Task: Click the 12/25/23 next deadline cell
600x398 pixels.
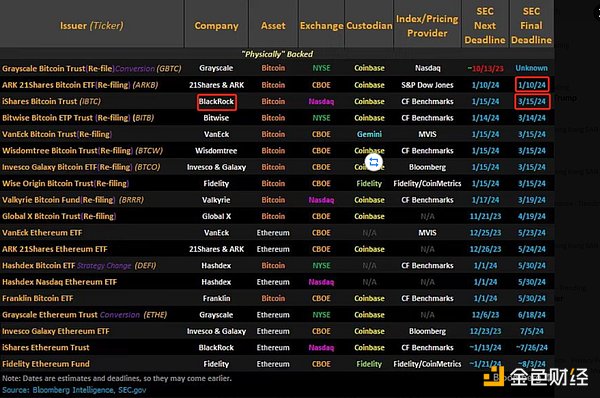Action: click(485, 233)
